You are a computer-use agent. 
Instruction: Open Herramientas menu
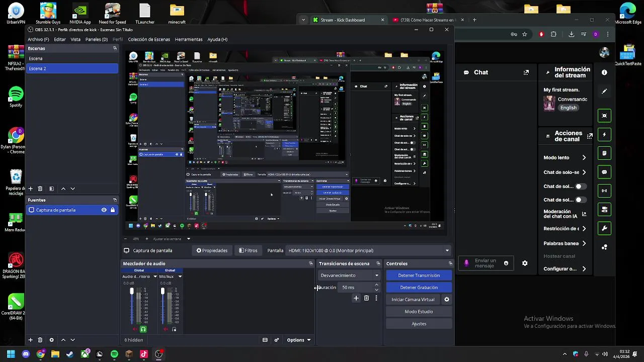click(189, 39)
